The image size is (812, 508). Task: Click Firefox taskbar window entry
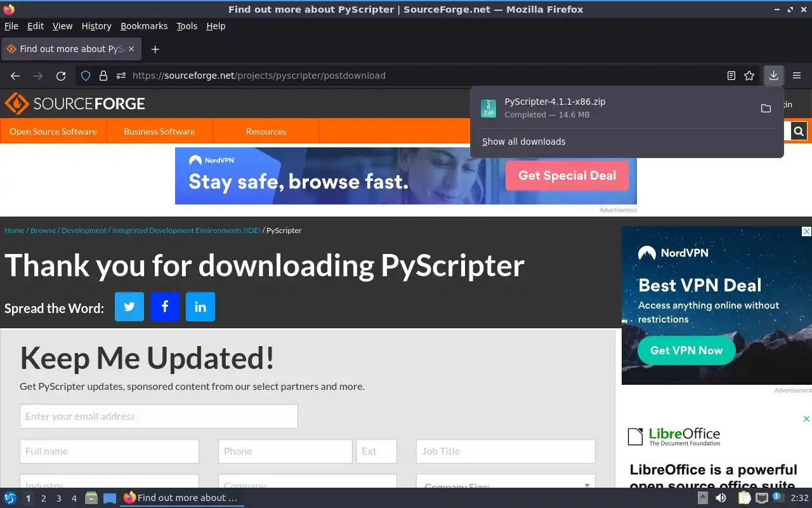click(182, 498)
